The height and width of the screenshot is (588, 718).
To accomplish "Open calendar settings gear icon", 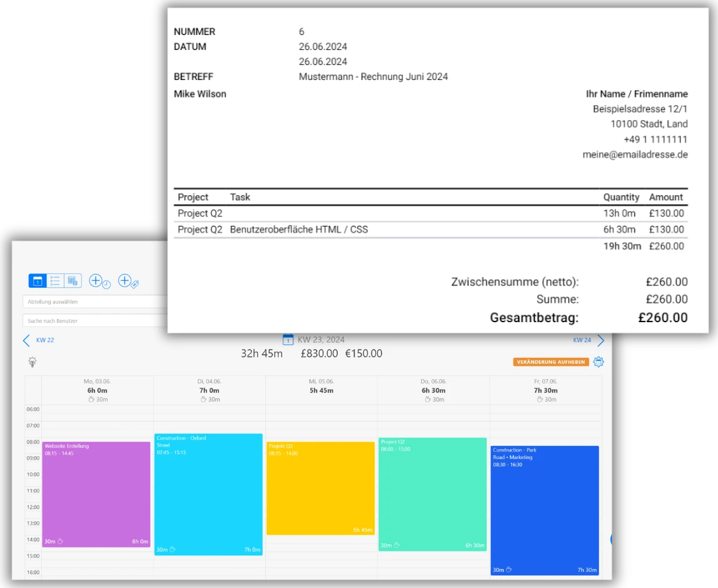I will [x=599, y=362].
